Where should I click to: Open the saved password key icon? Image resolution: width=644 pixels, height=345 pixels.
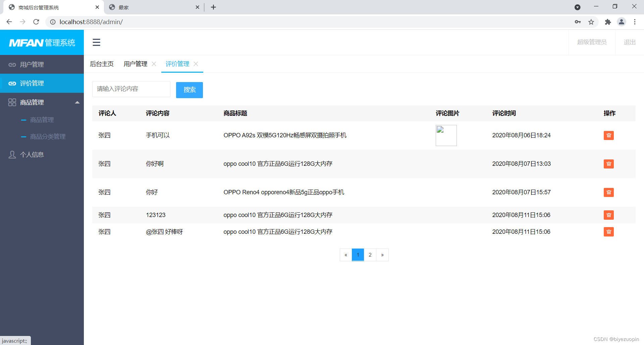pos(578,22)
